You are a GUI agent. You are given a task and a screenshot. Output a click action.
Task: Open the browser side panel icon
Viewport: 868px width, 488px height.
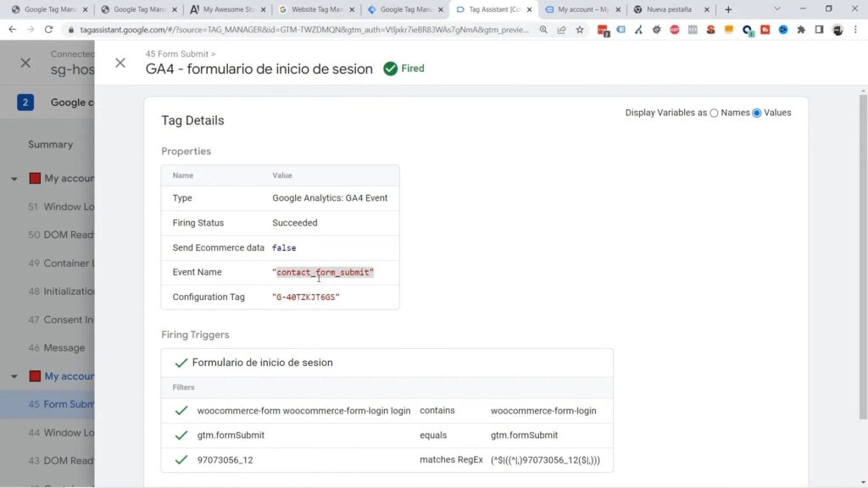[820, 30]
